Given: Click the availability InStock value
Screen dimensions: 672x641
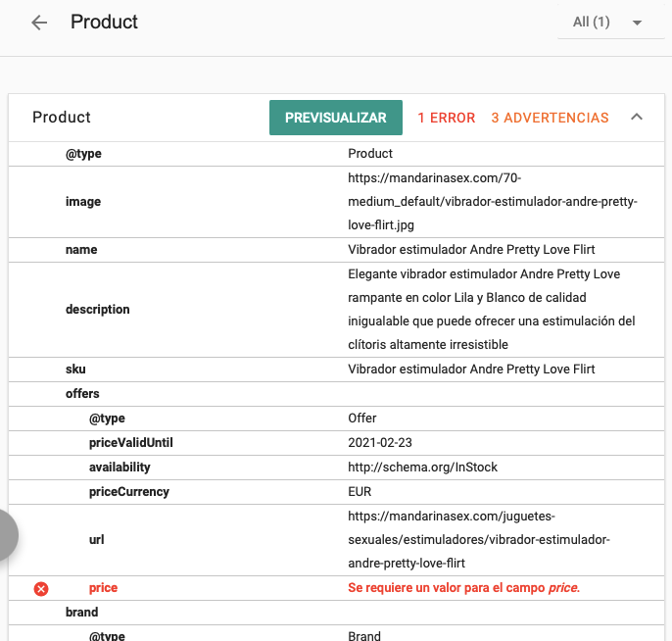Looking at the screenshot, I should [x=422, y=468].
